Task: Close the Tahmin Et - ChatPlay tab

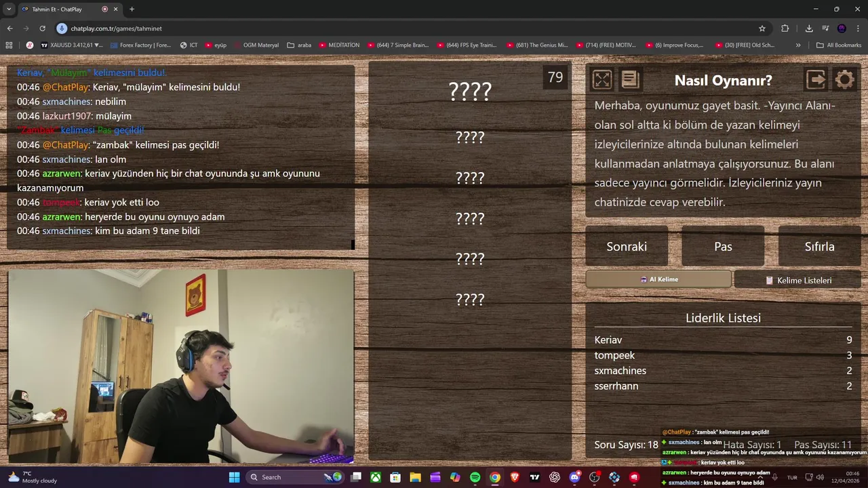Action: click(x=115, y=9)
